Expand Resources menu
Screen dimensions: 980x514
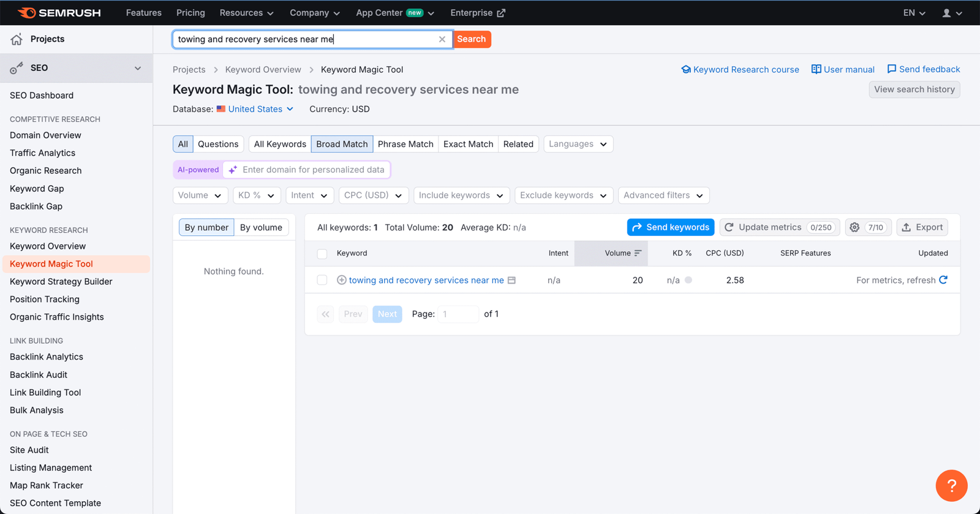click(x=246, y=13)
